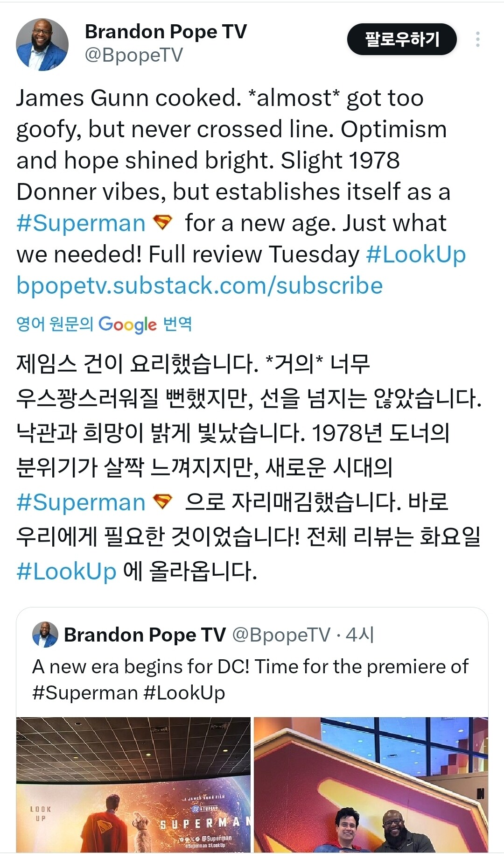View the Superman theater screen poster photo
Viewport: 504px width, 854px height.
133,784
